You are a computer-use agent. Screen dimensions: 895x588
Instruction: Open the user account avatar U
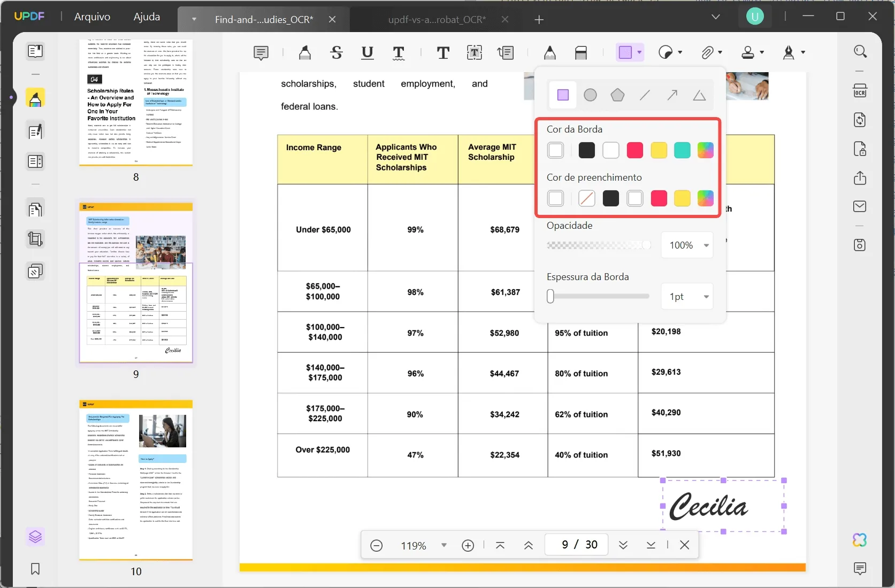(x=755, y=17)
